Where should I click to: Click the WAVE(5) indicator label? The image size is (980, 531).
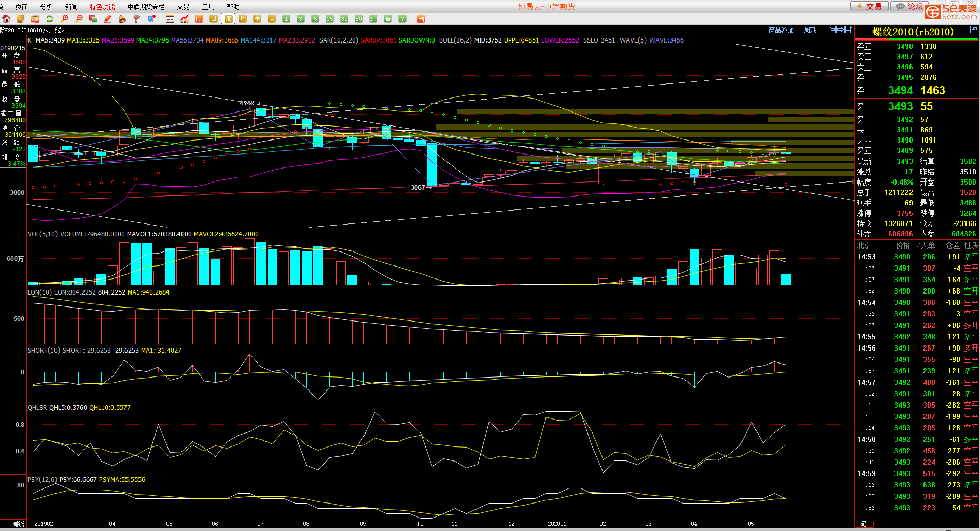pyautogui.click(x=633, y=40)
